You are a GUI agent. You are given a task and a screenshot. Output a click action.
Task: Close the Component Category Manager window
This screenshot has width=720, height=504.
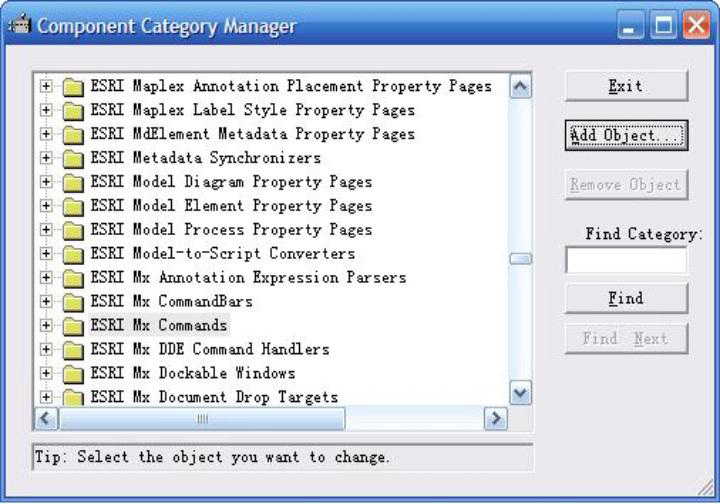(x=696, y=25)
